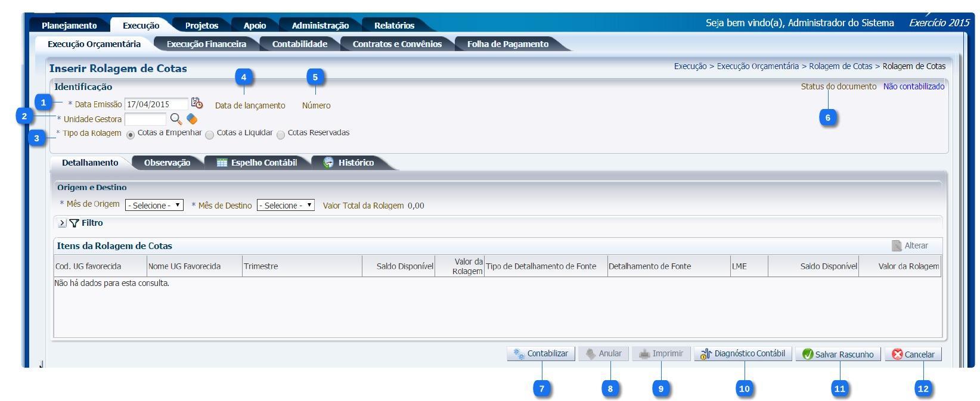Run Diagnóstico Contábil

[x=743, y=354]
